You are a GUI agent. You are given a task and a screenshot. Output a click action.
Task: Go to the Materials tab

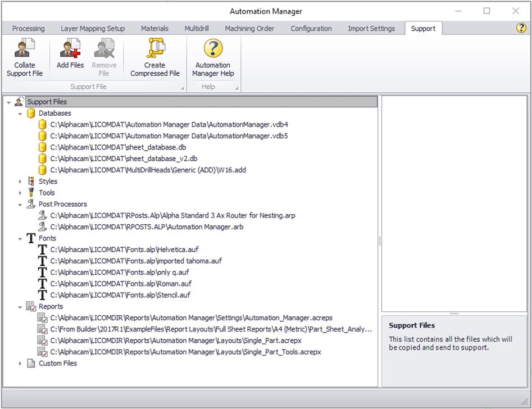click(154, 29)
